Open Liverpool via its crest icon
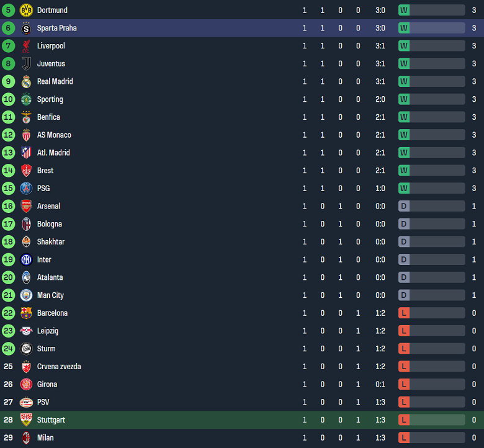The height and width of the screenshot is (448, 484). click(26, 46)
